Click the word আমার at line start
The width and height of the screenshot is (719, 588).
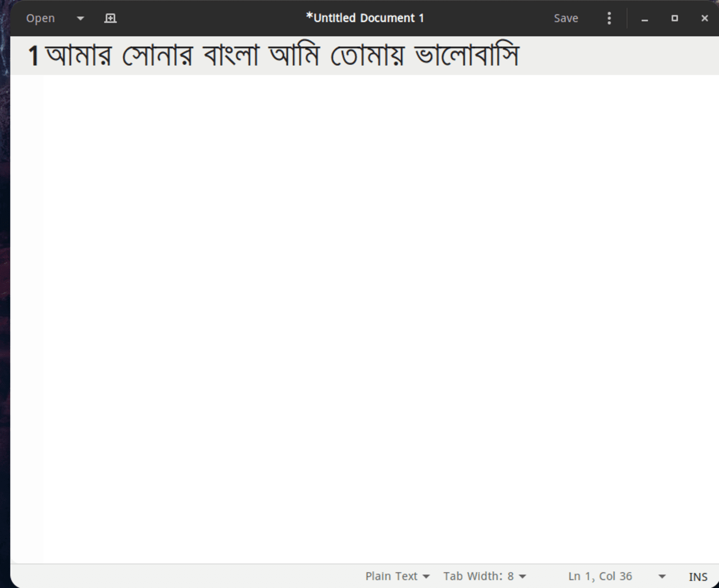click(x=79, y=55)
